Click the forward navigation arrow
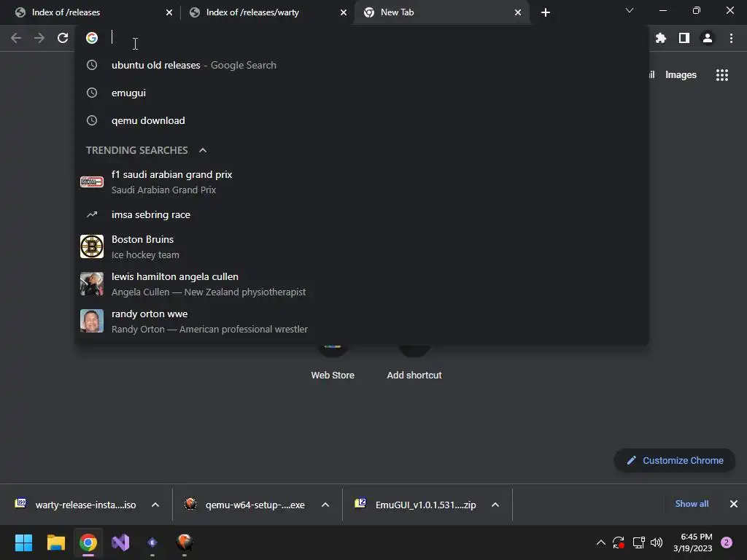The image size is (747, 560). [39, 38]
